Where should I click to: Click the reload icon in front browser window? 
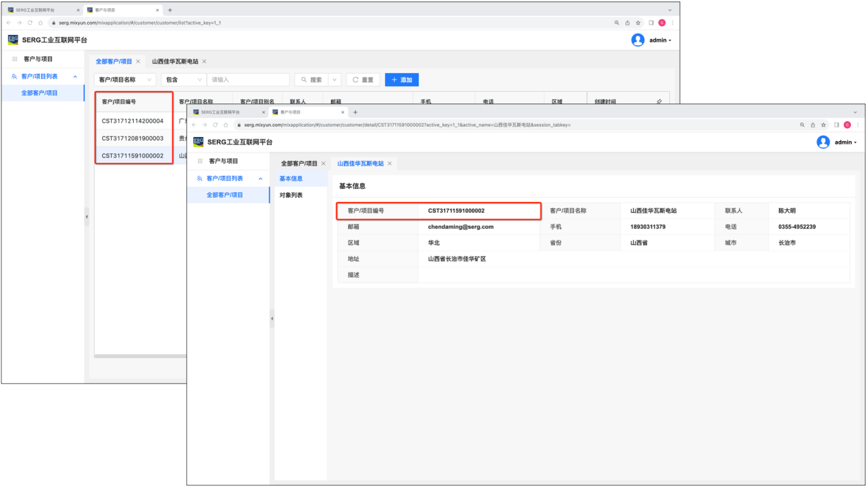[215, 125]
